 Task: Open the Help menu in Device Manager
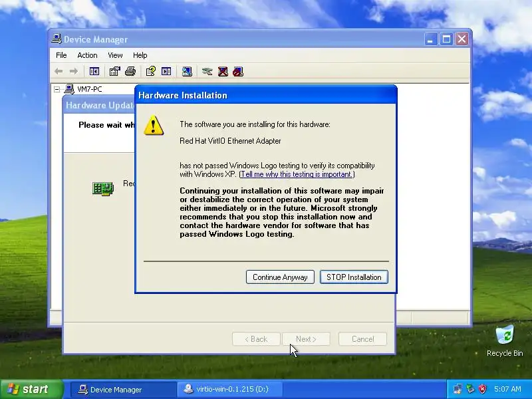(x=140, y=55)
